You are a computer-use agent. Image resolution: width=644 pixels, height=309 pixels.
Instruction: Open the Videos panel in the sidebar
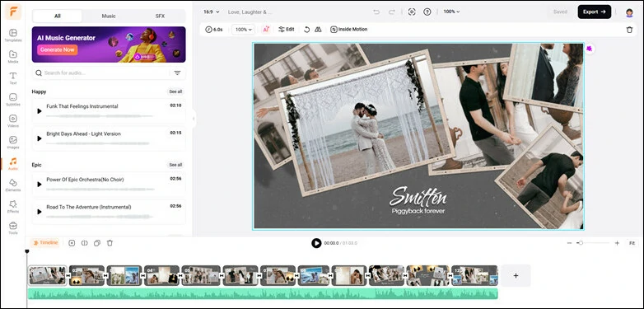click(x=12, y=121)
